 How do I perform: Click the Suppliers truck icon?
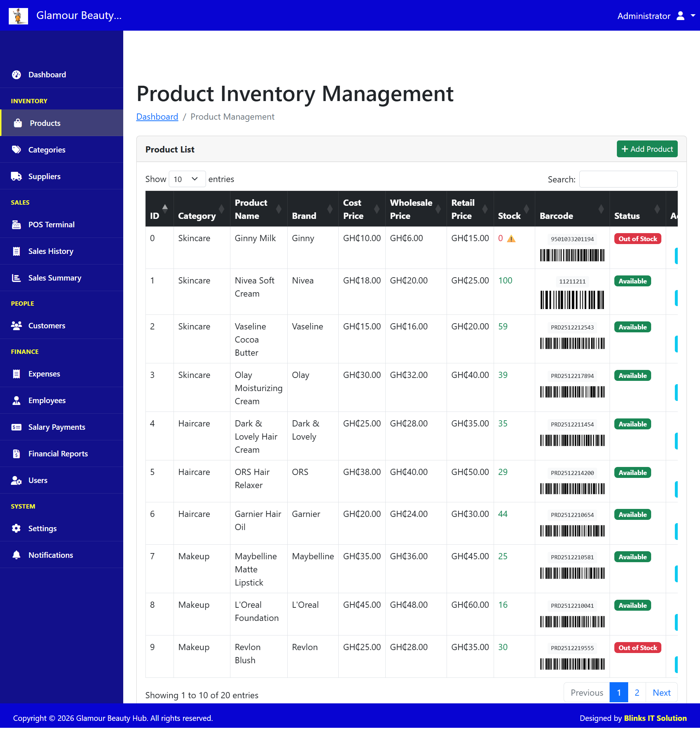(16, 176)
